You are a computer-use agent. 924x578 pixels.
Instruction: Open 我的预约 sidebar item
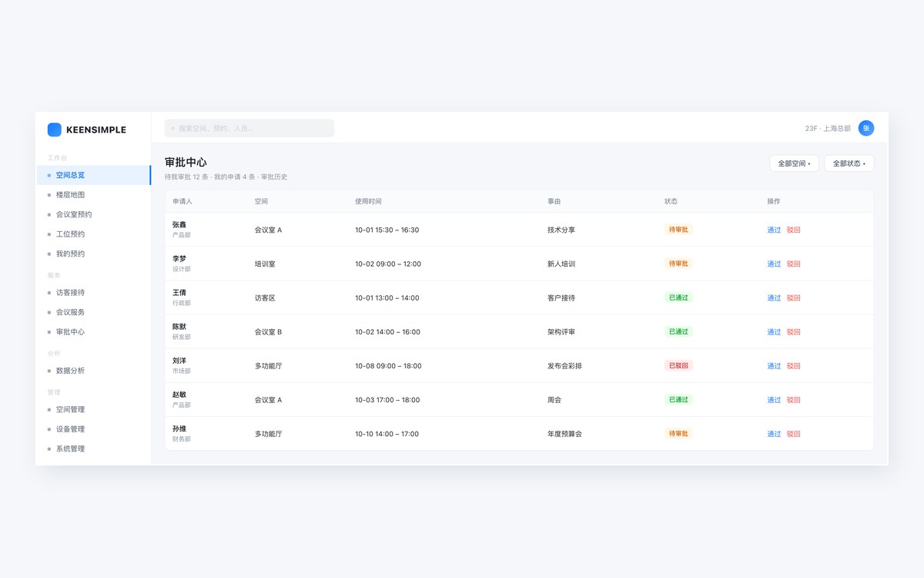click(x=93, y=254)
